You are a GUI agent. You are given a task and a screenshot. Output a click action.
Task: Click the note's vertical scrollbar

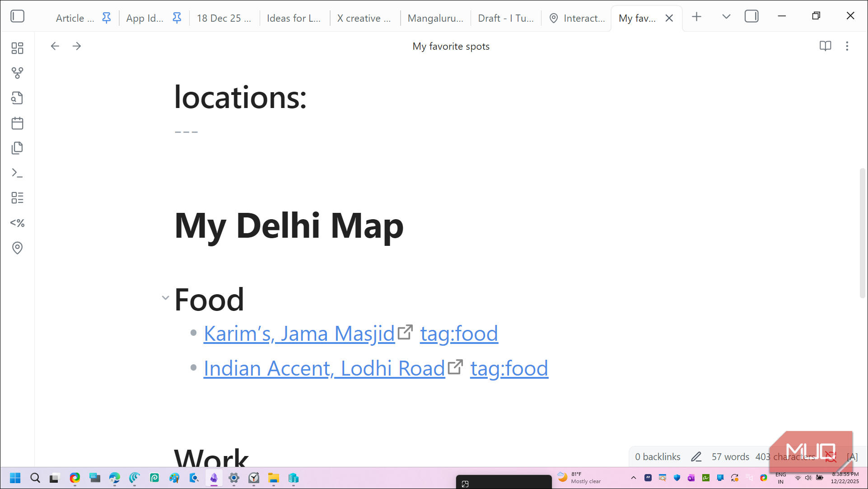[x=862, y=233]
